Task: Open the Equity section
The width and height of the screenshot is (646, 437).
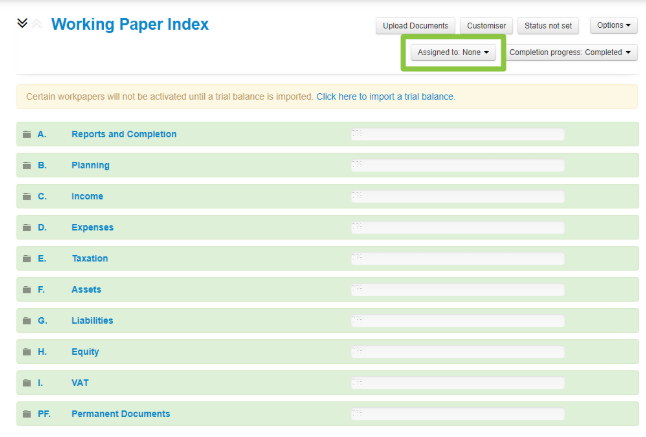Action: [85, 352]
